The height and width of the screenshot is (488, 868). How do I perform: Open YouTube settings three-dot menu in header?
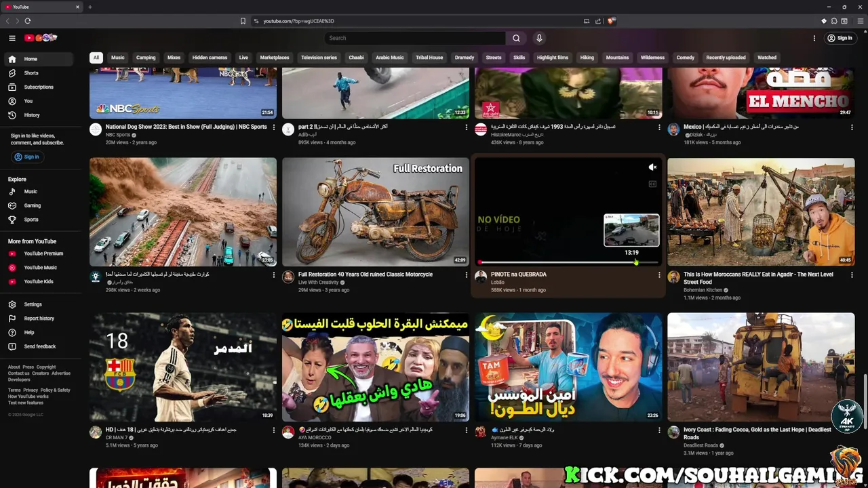click(x=814, y=38)
